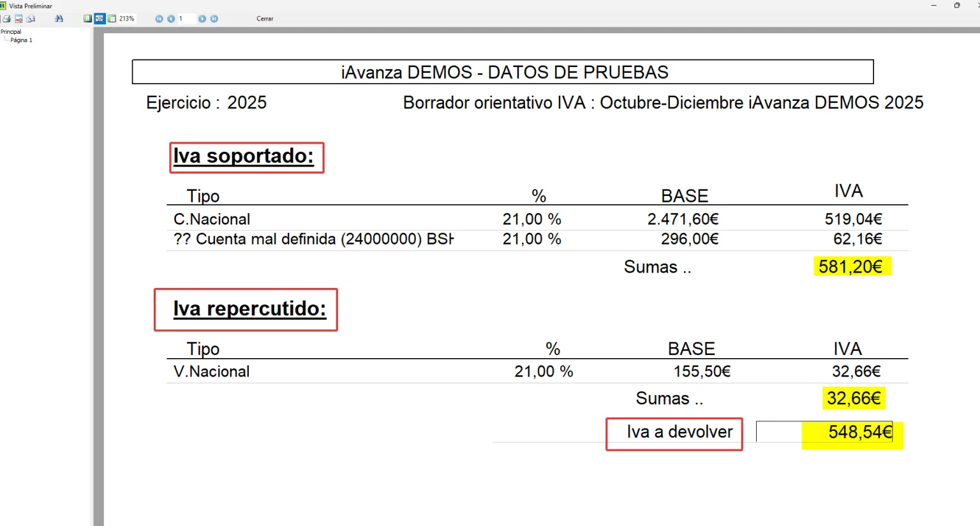Click the title iAvanza DEMOS - DATOS DE PRUEBAS

504,72
